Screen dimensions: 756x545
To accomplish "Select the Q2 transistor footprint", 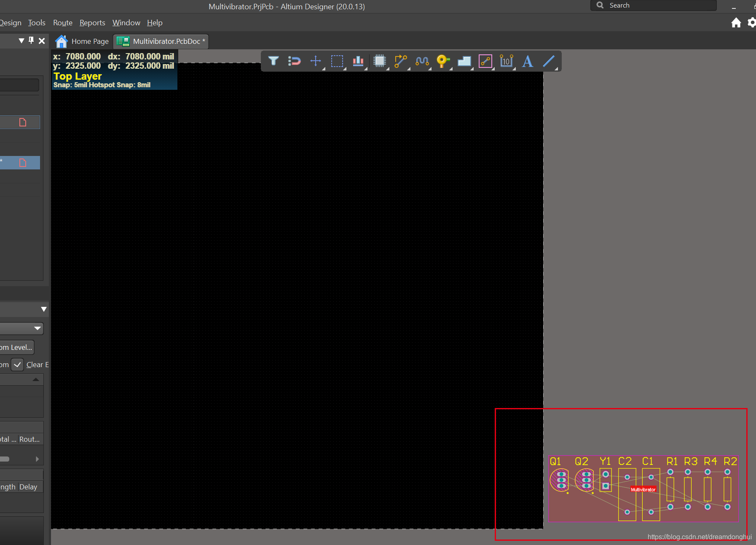I will click(x=585, y=480).
